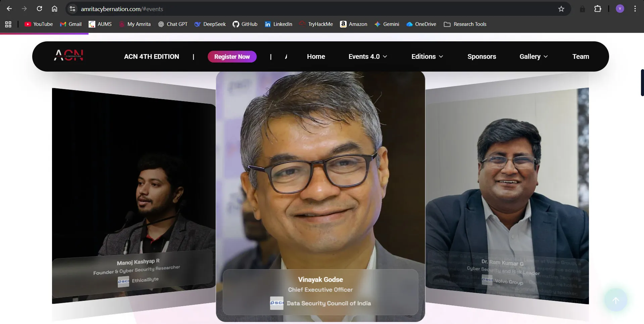Open the Gmail bookmark
The width and height of the screenshot is (644, 324).
[x=71, y=24]
